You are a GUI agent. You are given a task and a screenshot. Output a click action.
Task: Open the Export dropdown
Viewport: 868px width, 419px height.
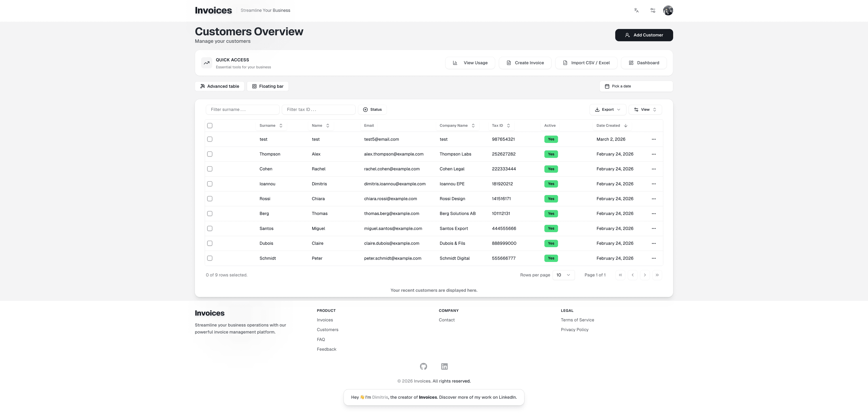coord(608,109)
